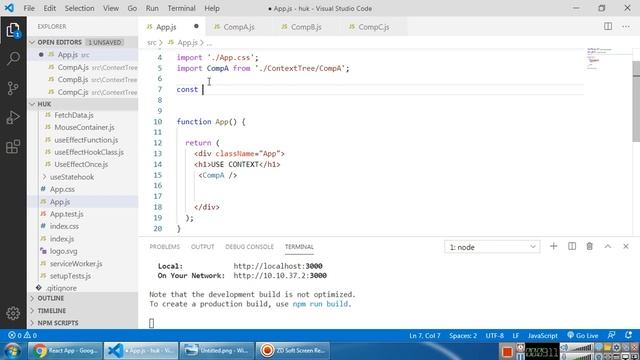Switch to Untitled.png taskbar window
640x360 pixels.
pyautogui.click(x=216, y=351)
